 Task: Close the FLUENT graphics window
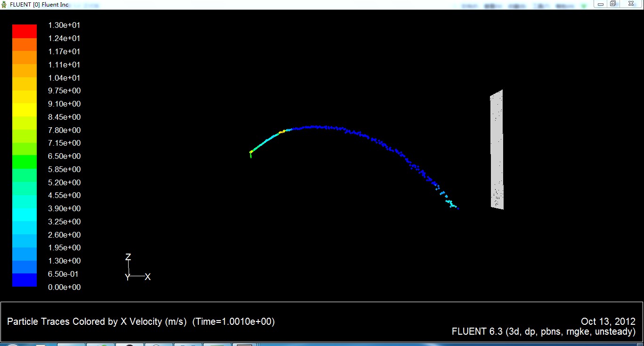[630, 4]
